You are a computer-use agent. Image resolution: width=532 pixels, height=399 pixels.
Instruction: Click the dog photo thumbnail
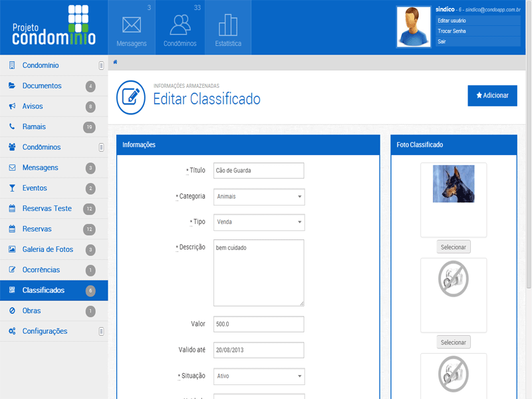point(454,184)
